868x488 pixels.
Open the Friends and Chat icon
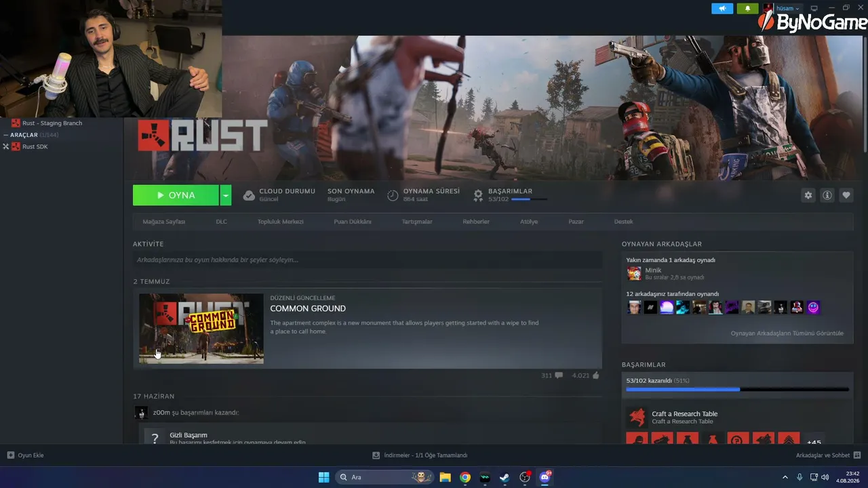pos(857,455)
